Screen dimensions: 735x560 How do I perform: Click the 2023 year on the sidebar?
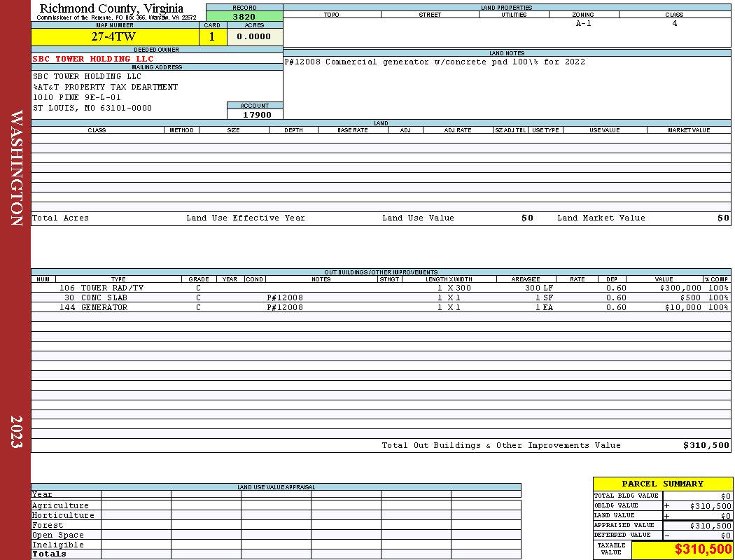16,432
